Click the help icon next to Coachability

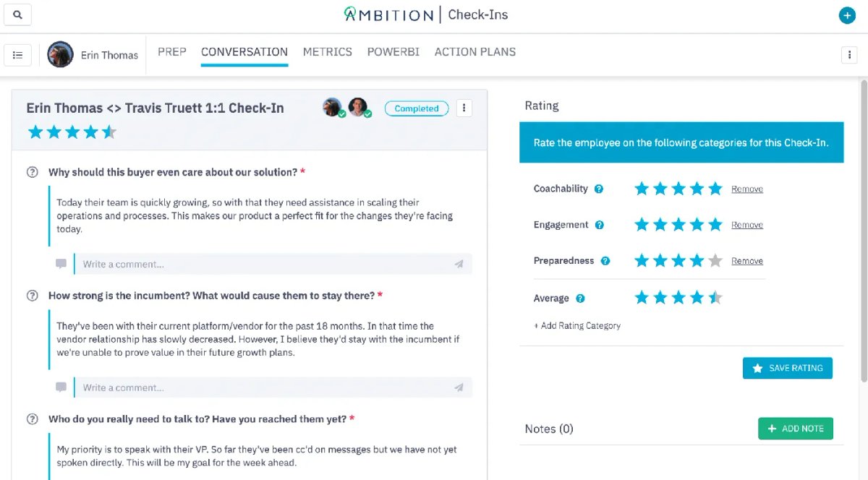tap(599, 189)
